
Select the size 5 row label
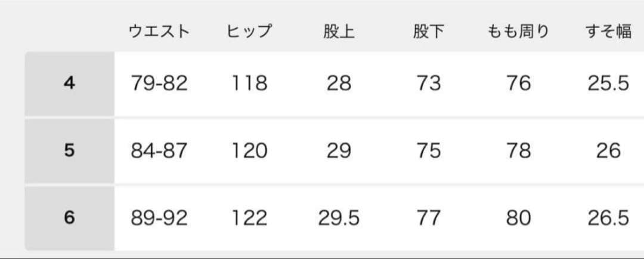[69, 151]
